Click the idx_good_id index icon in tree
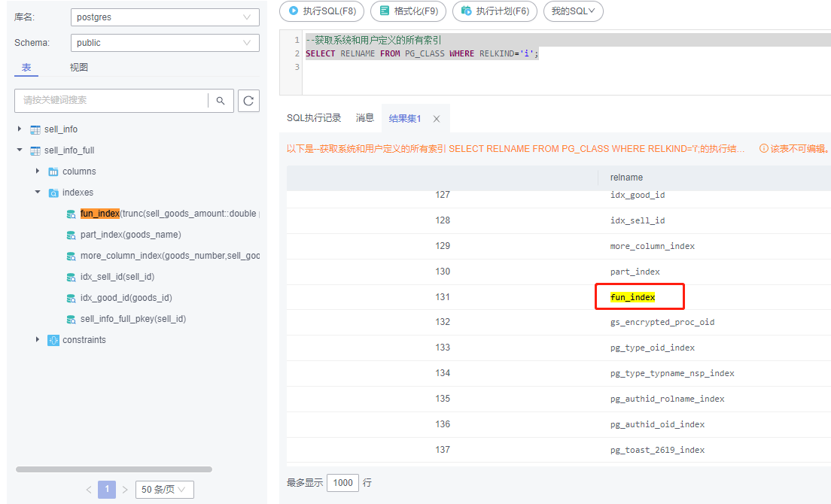The width and height of the screenshot is (831, 504). pos(71,298)
